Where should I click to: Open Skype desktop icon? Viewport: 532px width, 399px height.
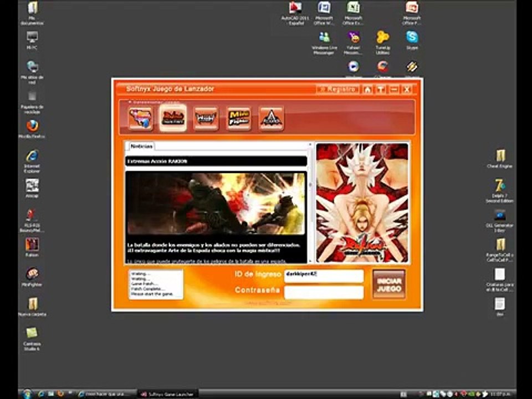click(x=412, y=40)
